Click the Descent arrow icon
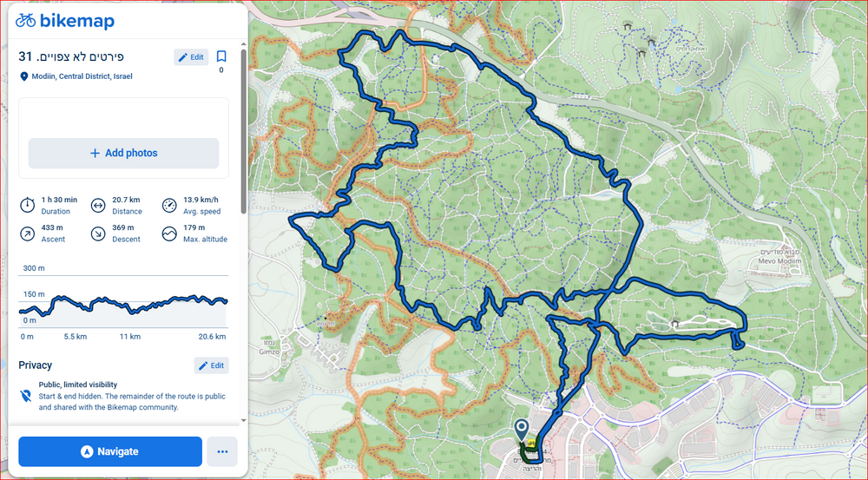Screen dimensions: 868x480 (x=98, y=233)
